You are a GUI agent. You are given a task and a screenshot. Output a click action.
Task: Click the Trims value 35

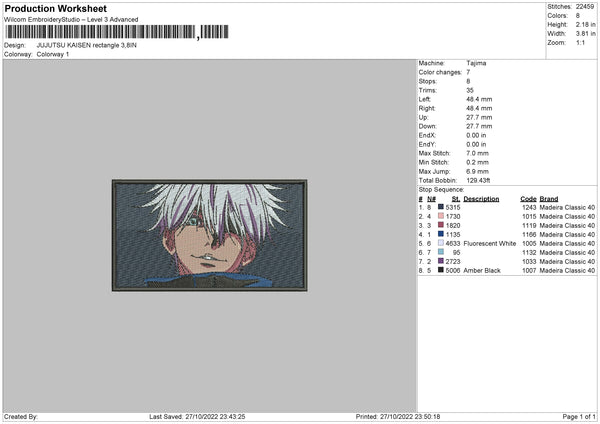click(470, 90)
